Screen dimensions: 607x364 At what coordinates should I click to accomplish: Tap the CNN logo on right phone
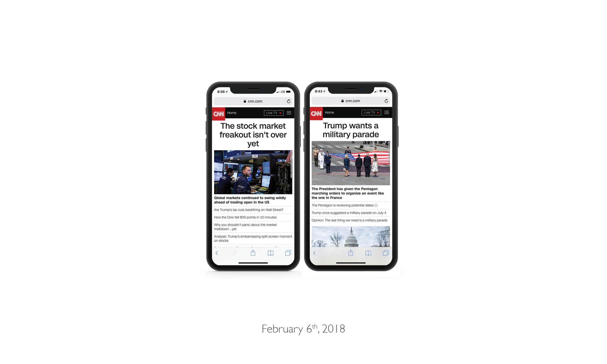coord(316,113)
